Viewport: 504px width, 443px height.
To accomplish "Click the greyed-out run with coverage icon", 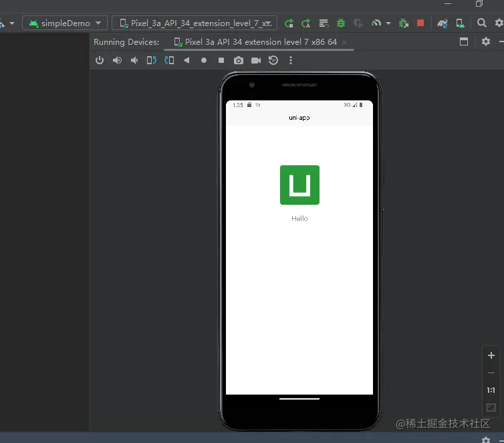I will tap(358, 23).
